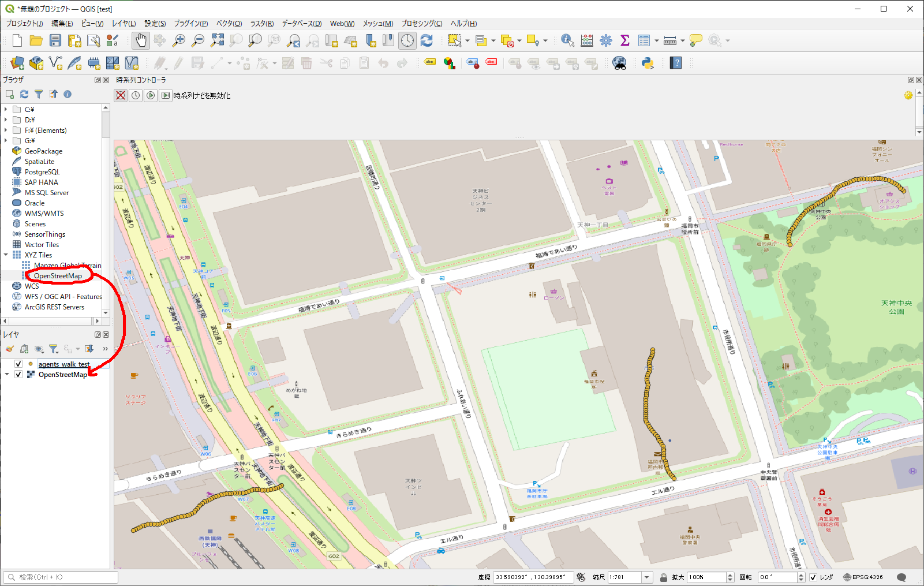Toggle the Temporal Controller clock icon
Image resolution: width=924 pixels, height=586 pixels.
coord(407,40)
